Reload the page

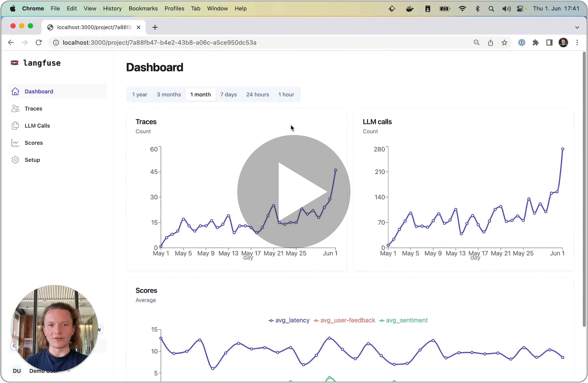39,43
